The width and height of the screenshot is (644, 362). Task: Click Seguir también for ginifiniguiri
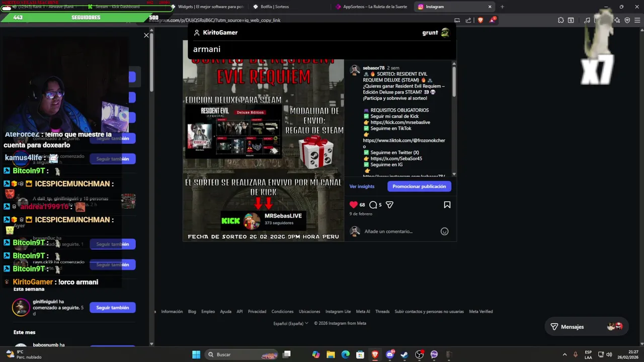[112, 307]
